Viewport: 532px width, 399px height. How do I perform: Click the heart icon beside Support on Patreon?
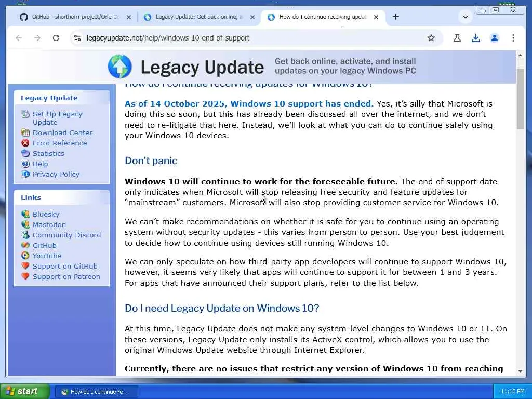25,276
